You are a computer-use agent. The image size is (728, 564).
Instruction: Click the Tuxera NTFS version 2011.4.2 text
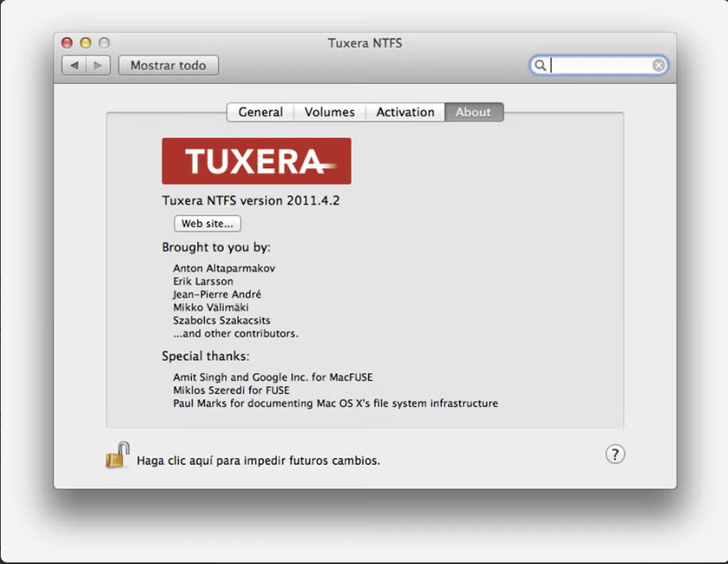(x=251, y=200)
